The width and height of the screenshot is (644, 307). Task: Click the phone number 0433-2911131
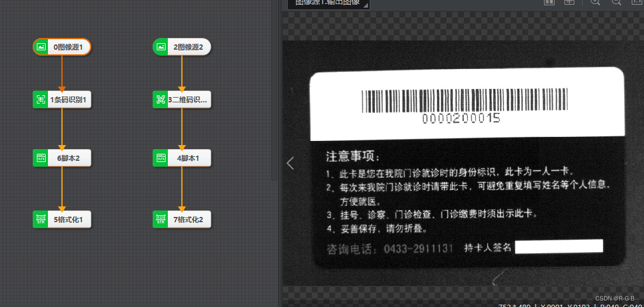coord(418,249)
